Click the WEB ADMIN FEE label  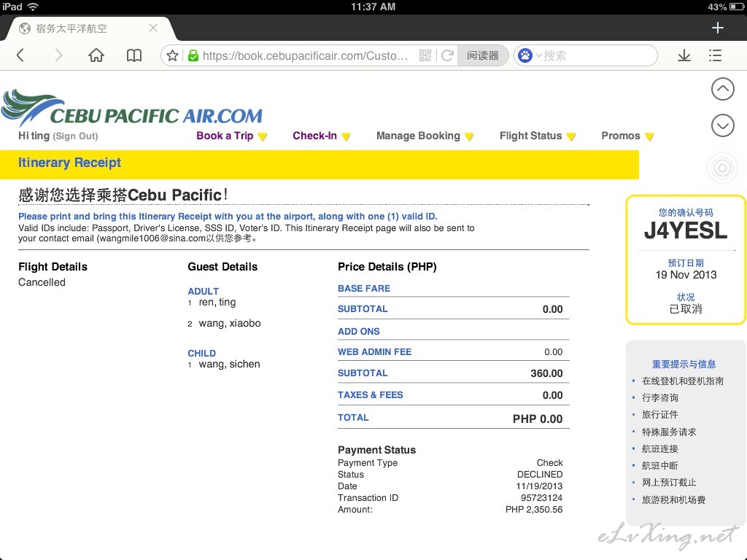tap(374, 352)
